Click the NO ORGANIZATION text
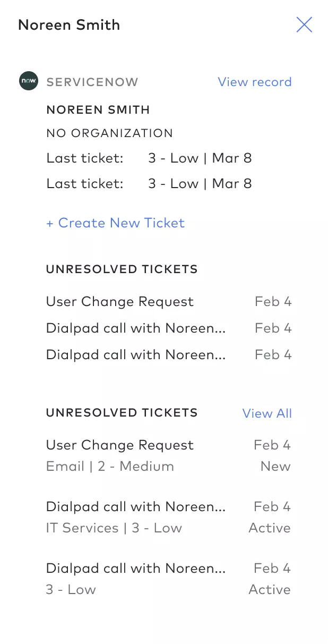Image resolution: width=328 pixels, height=644 pixels. pos(110,133)
